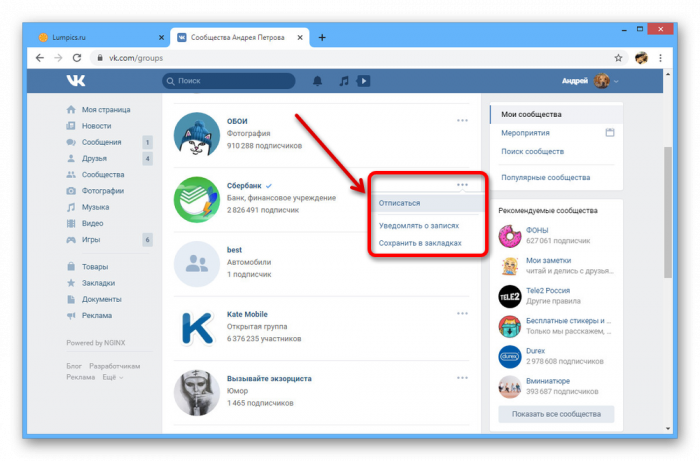Viewport: 700px width, 461px height.
Task: Bookmark this page with the star icon
Action: [x=618, y=58]
